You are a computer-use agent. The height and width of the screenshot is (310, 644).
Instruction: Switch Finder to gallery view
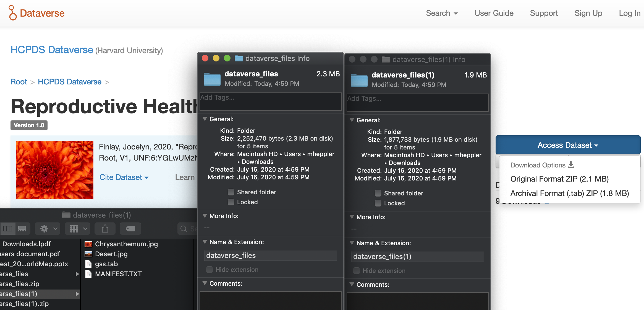coord(22,229)
